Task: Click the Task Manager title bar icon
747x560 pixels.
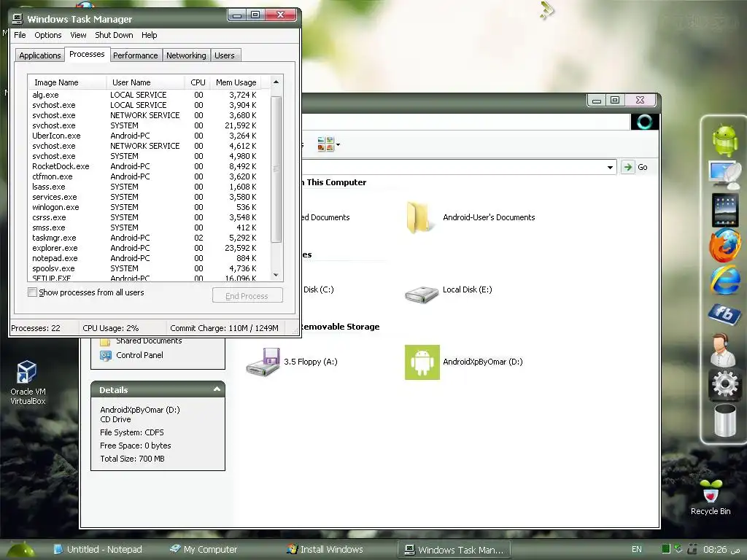Action: pos(18,19)
